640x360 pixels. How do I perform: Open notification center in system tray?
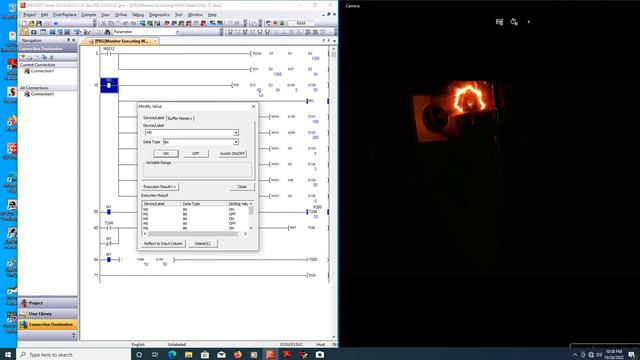pos(632,354)
